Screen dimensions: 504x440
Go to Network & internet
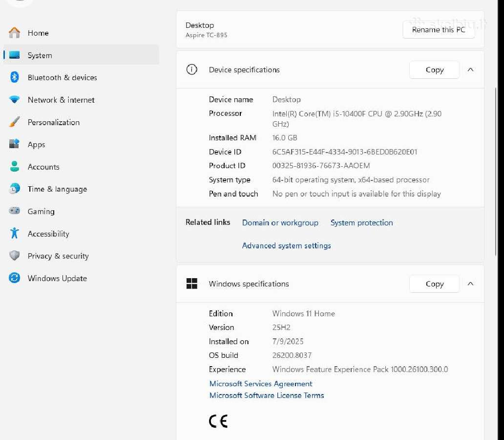pyautogui.click(x=81, y=100)
